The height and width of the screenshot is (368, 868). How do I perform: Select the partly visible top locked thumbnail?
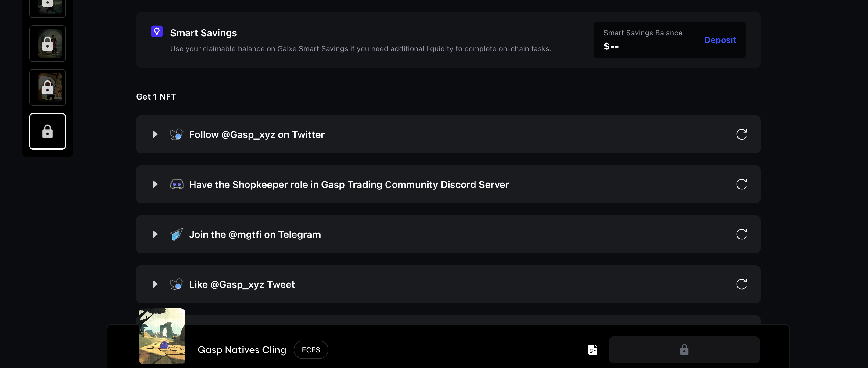click(x=48, y=8)
